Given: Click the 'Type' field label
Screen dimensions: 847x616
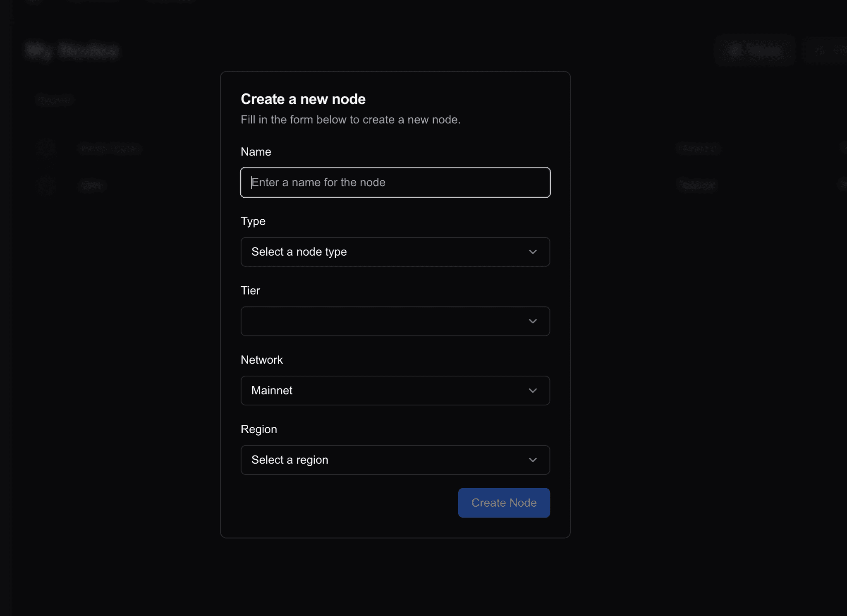Looking at the screenshot, I should (253, 221).
